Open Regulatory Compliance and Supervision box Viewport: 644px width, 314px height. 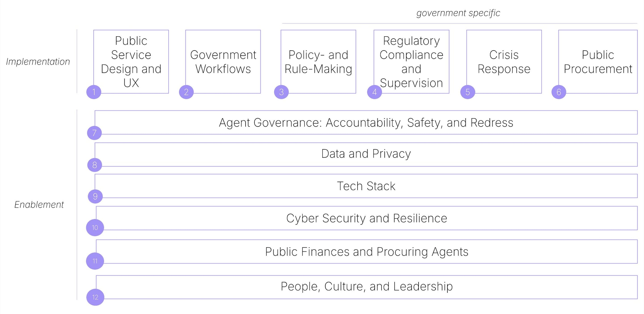411,61
